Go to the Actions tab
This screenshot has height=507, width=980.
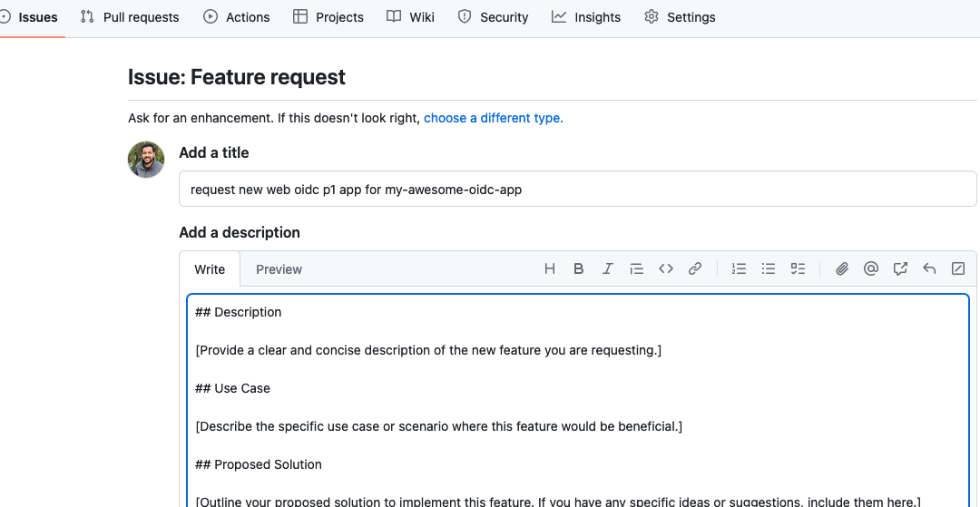click(x=237, y=17)
